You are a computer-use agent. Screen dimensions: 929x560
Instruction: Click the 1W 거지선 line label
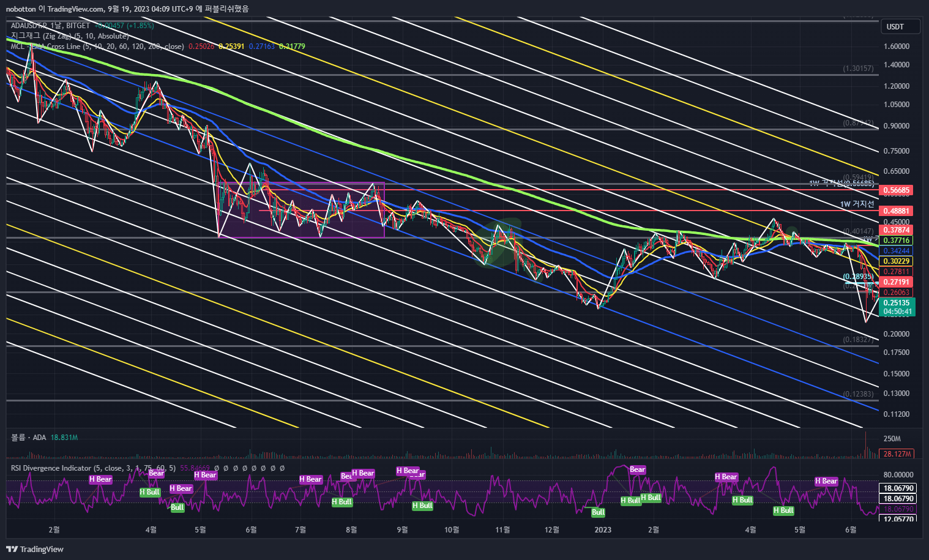click(857, 204)
